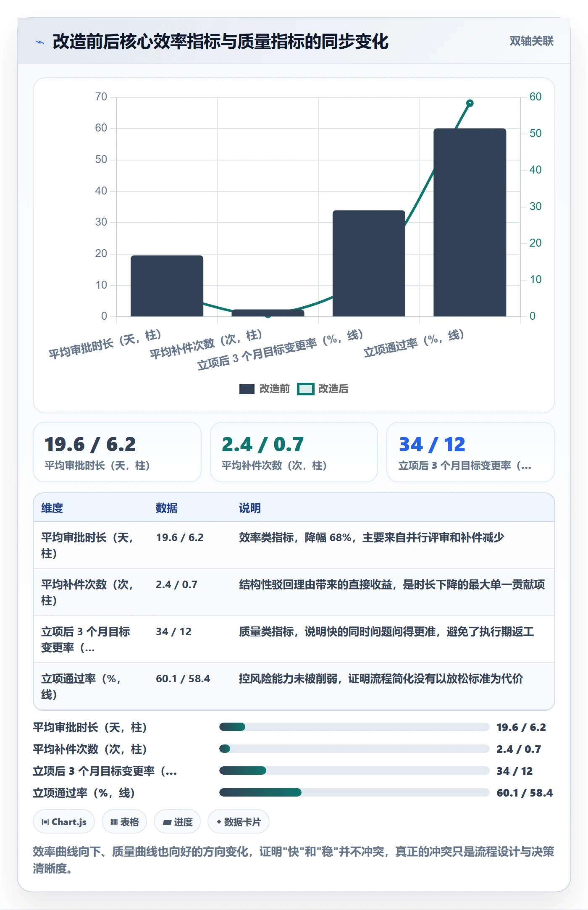This screenshot has height=910, width=588.
Task: Click the 立项后 3 个月目标变更率 progress bar
Action: (354, 771)
